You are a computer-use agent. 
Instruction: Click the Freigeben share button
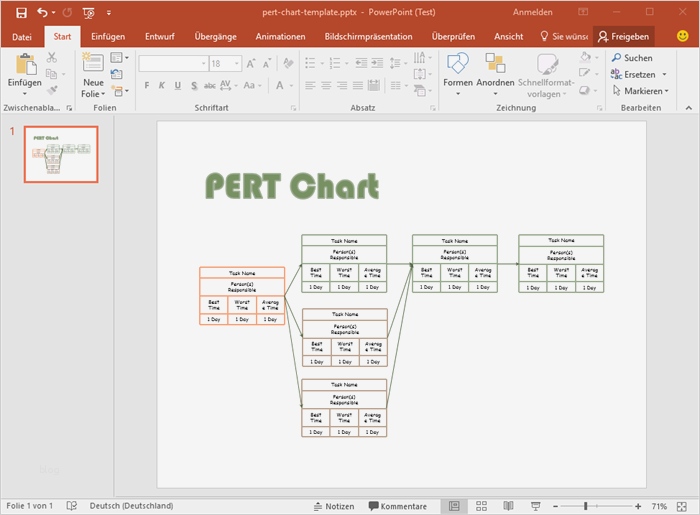(623, 36)
